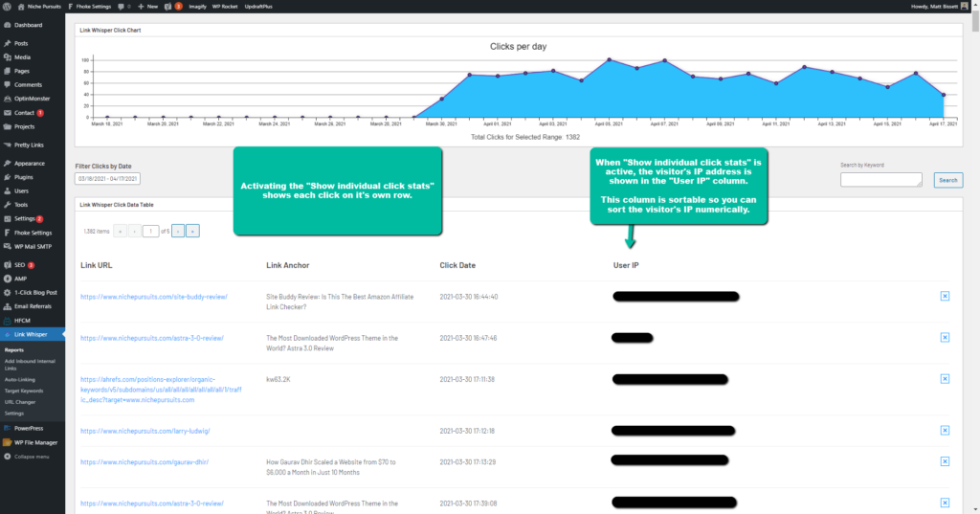Viewport: 980px width, 514px height.
Task: Open Add Inbound Internal Links submenu item
Action: point(30,365)
